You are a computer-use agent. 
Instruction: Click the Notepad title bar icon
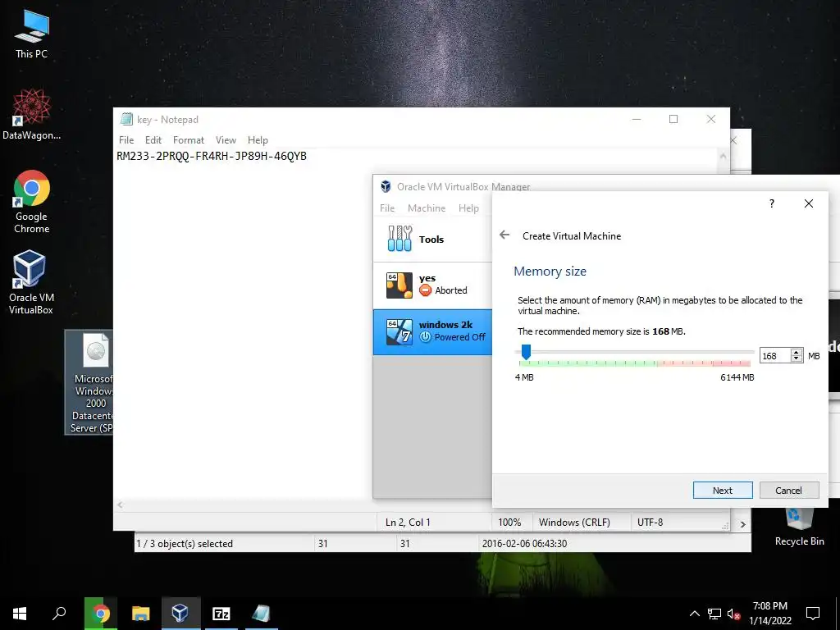pos(126,120)
